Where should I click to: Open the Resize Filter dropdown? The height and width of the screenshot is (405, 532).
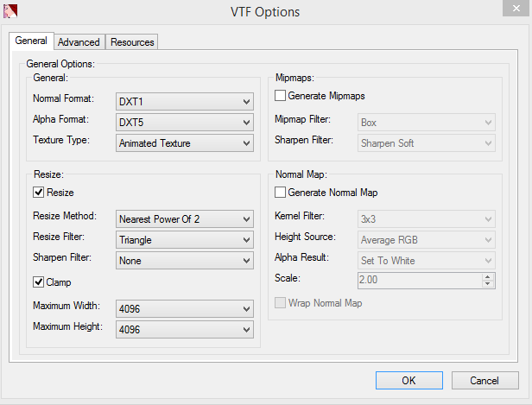185,239
